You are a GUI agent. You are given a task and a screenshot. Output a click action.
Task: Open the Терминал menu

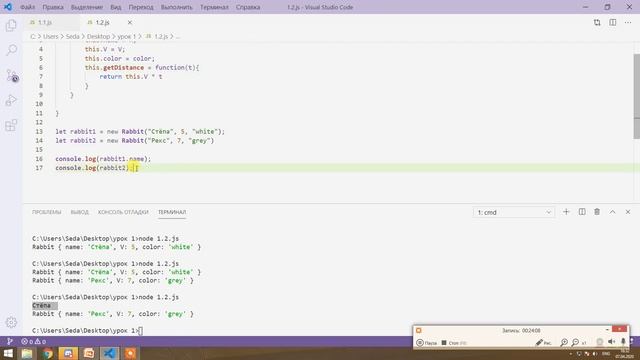point(214,7)
